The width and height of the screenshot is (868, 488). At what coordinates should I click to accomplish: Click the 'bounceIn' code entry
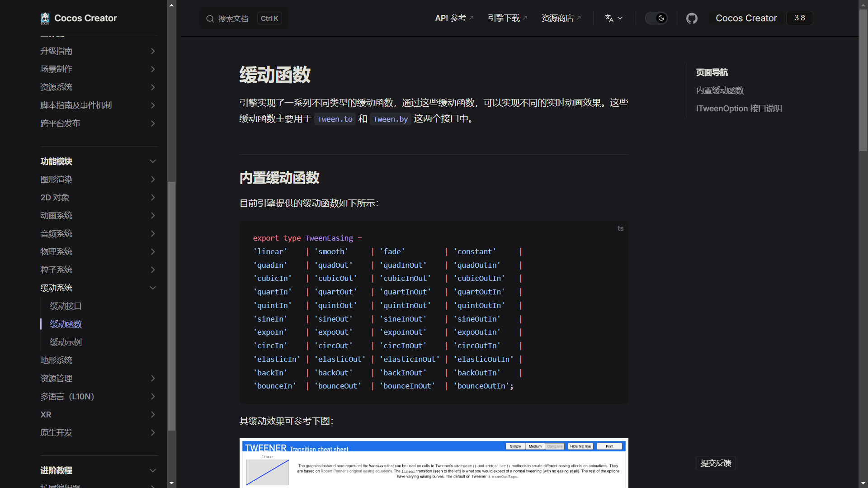coord(274,386)
